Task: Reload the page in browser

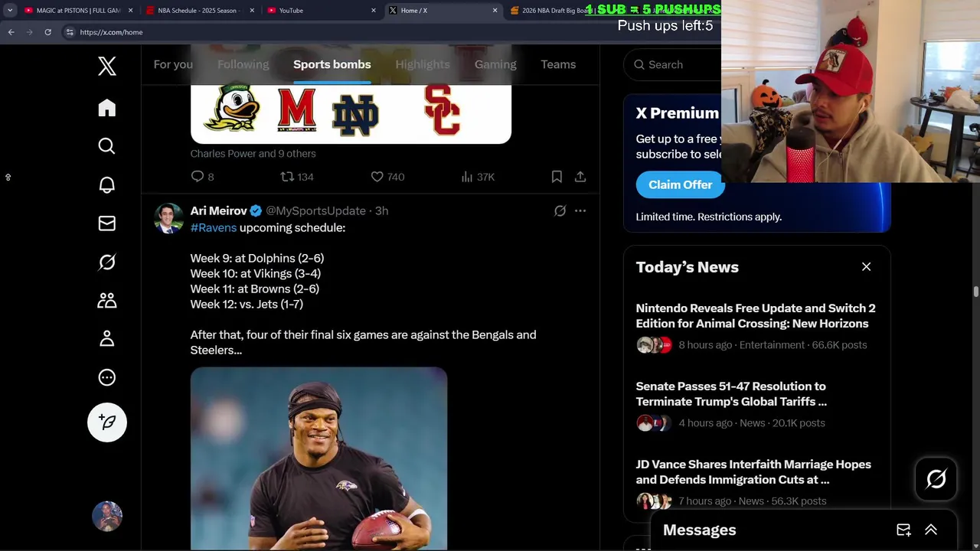Action: [47, 32]
